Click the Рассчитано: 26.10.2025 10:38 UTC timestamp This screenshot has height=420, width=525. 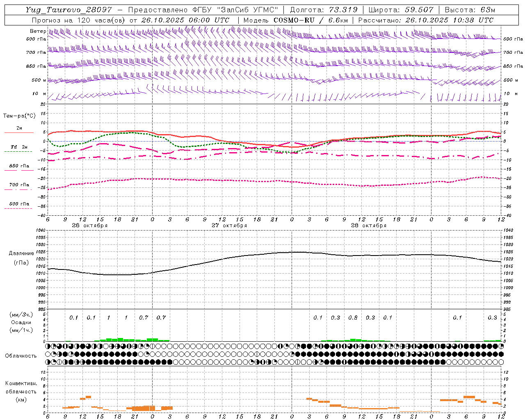click(426, 20)
